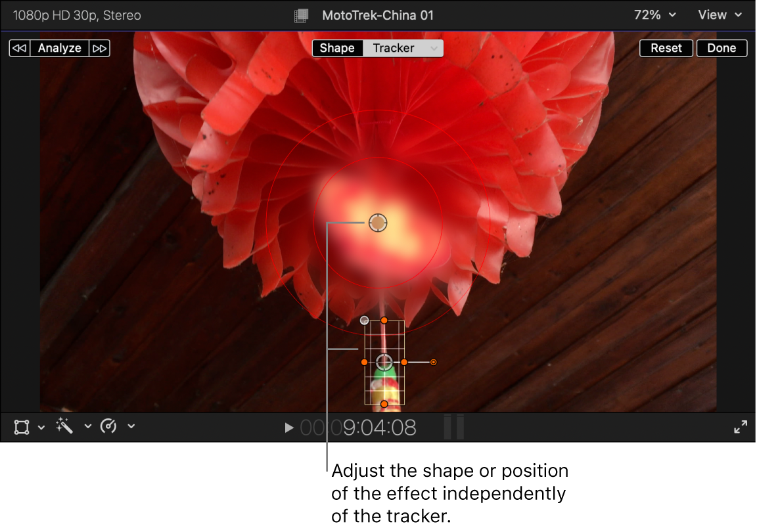Click the MotoTrek-China 01 title
The image size is (757, 532).
[378, 14]
